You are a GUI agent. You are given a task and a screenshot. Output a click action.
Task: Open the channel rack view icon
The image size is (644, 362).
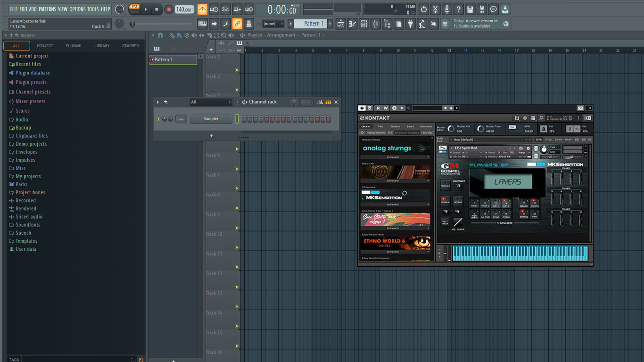pyautogui.click(x=363, y=24)
